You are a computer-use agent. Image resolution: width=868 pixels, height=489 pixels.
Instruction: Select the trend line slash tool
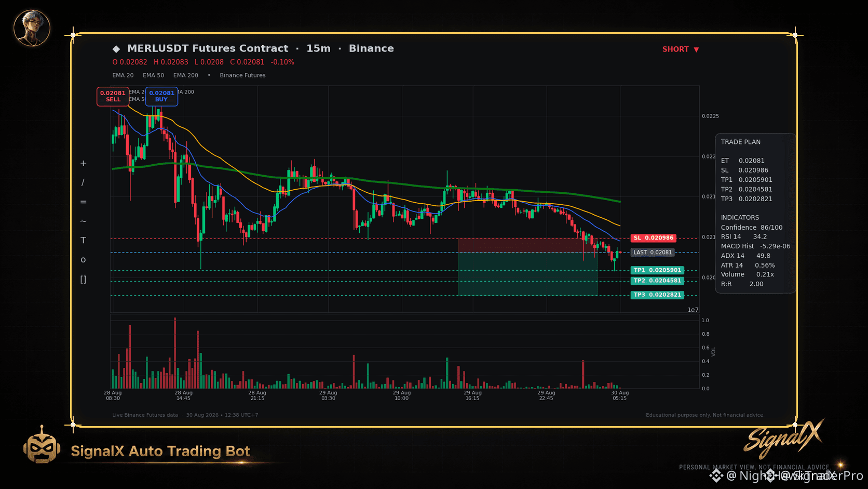point(83,182)
